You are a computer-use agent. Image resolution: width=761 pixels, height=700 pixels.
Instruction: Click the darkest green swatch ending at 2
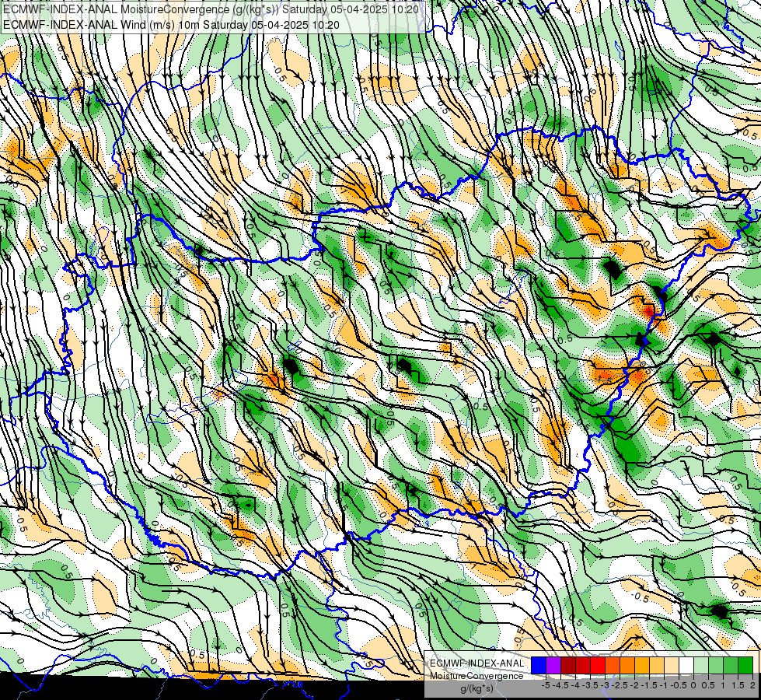pyautogui.click(x=745, y=665)
